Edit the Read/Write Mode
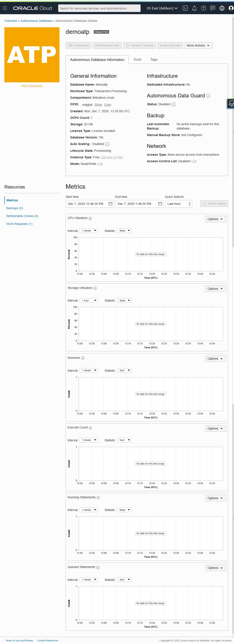This screenshot has height=644, width=234. [x=100, y=164]
